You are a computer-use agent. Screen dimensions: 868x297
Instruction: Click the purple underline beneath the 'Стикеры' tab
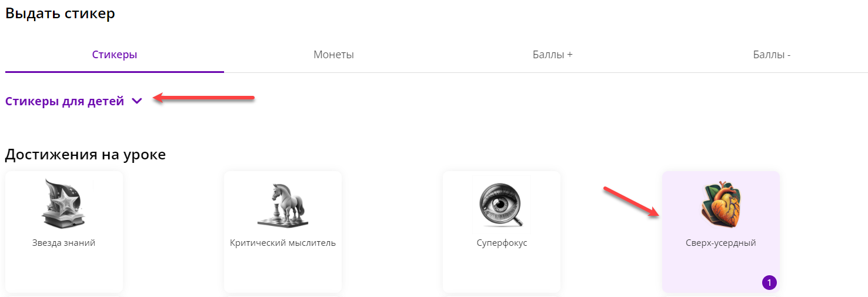pyautogui.click(x=115, y=72)
